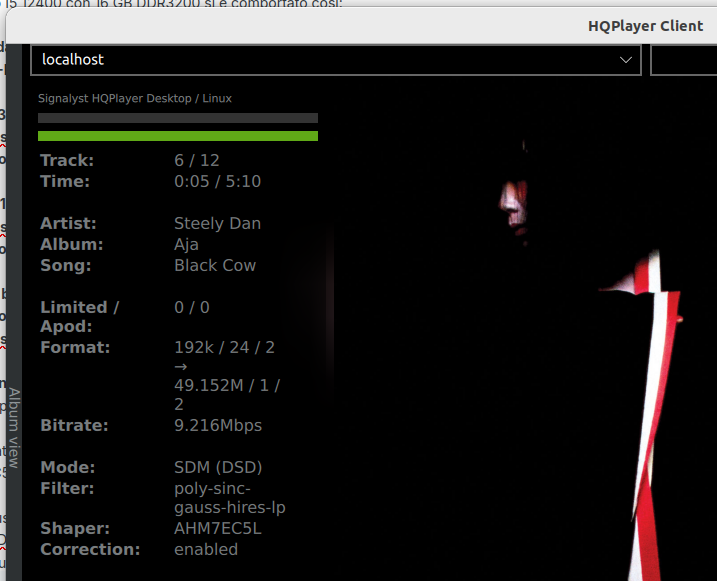Click the Limited / Apod value '0 / 0'

coord(192,307)
